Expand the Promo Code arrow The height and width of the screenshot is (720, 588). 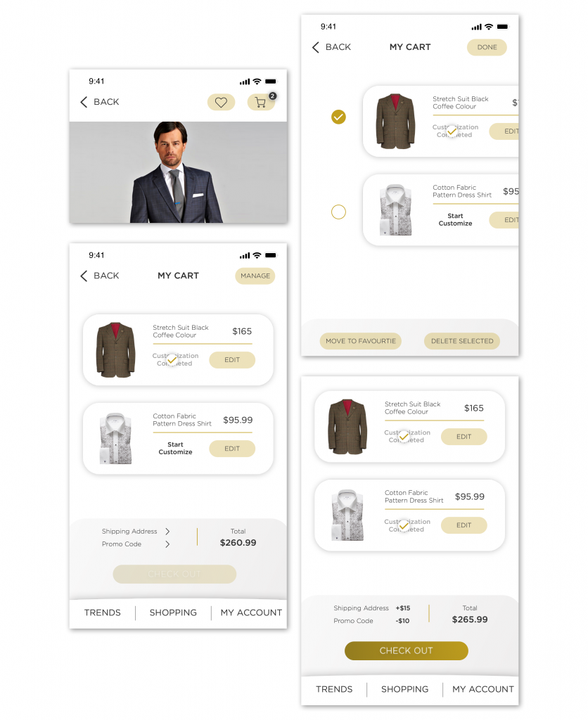[x=167, y=544]
